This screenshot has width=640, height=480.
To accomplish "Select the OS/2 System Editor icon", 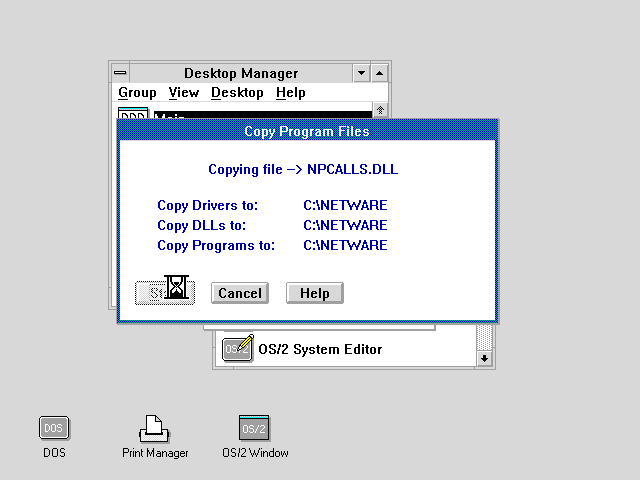I will pos(238,348).
